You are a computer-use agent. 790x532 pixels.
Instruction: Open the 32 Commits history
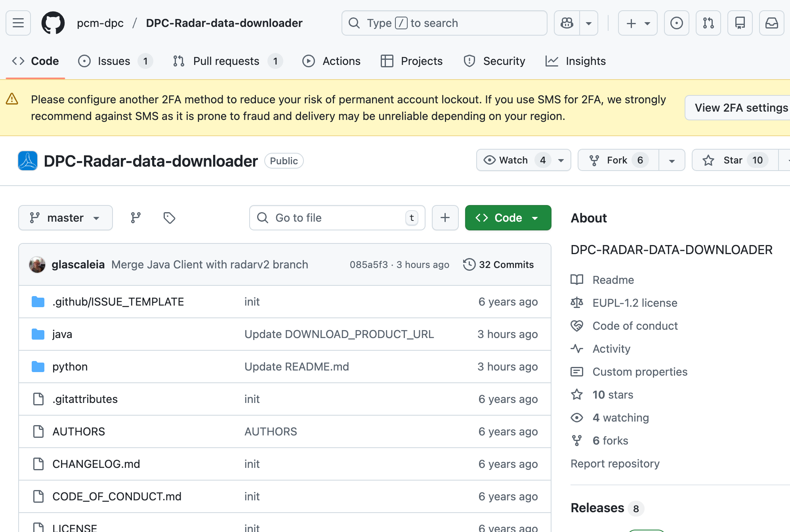tap(498, 264)
